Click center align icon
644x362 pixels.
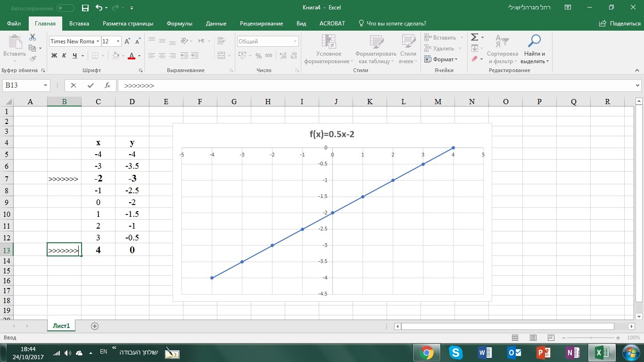162,56
